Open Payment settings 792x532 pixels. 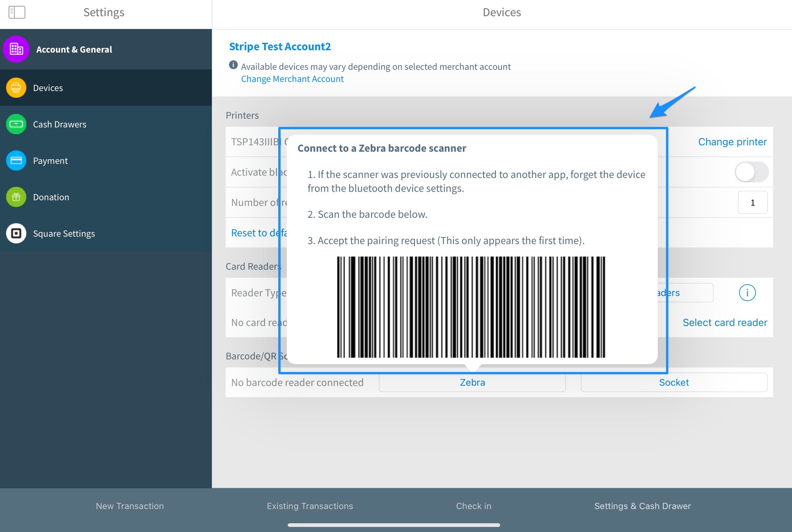coord(50,160)
